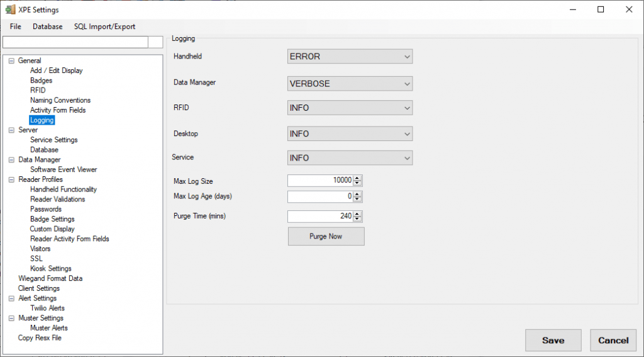Image resolution: width=644 pixels, height=357 pixels.
Task: Select Muster Alerts in the tree
Action: click(49, 328)
